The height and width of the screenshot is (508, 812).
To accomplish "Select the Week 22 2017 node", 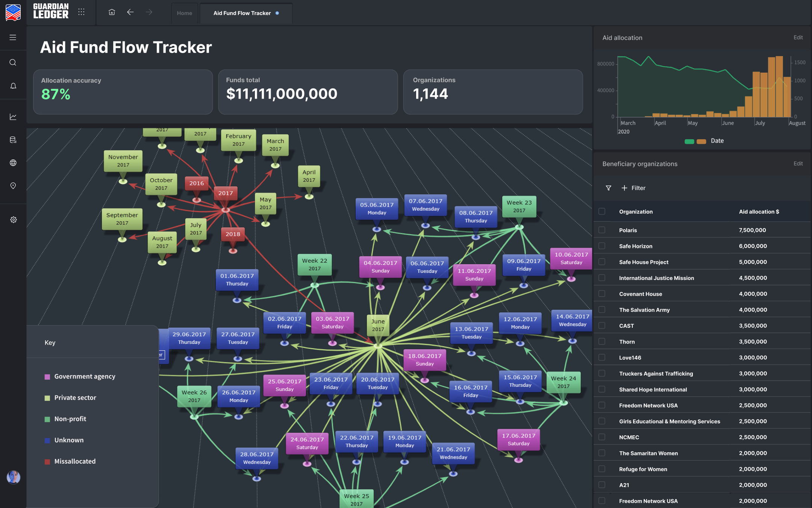I will (x=315, y=264).
